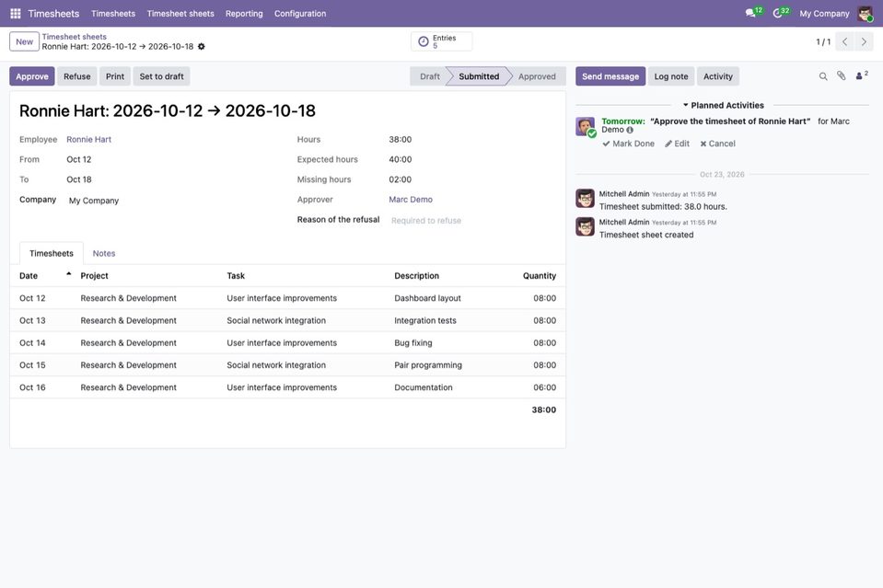Open the apps grid menu icon
Viewport: 883px width, 588px height.
click(16, 14)
